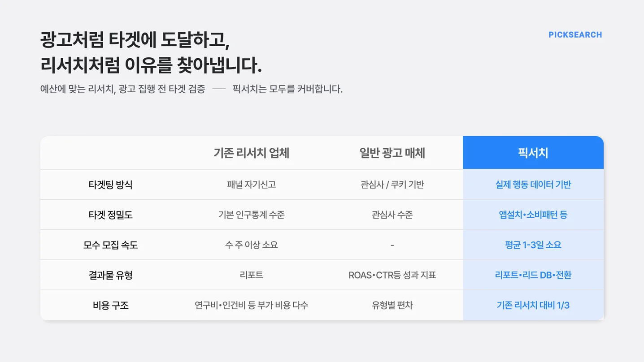This screenshot has height=362, width=644.
Task: Click cell '앱설치•소비패턴 등'
Action: [533, 215]
